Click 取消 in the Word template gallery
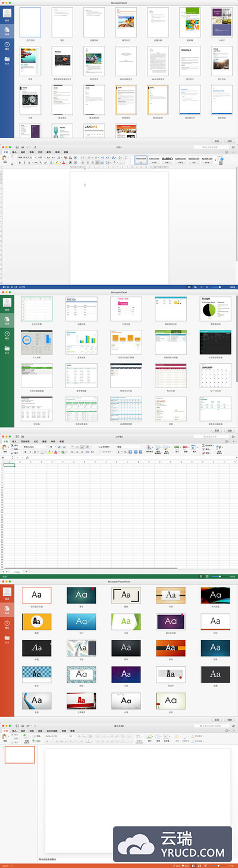 [217, 140]
